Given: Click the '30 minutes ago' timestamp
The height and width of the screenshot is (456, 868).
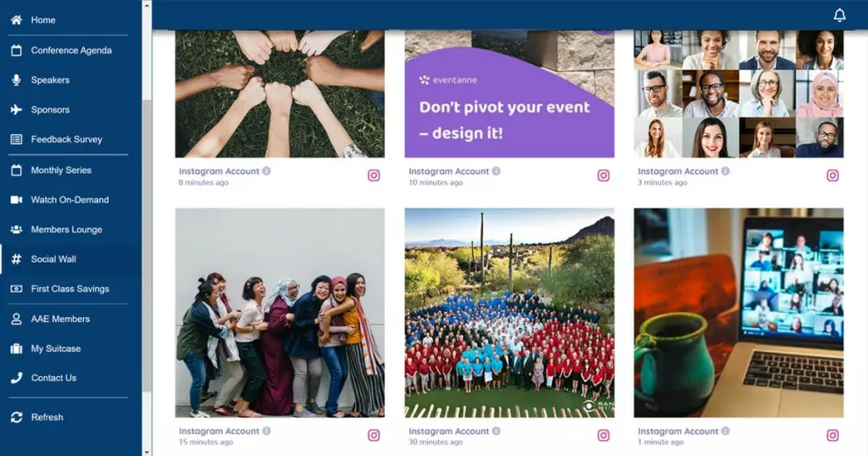Looking at the screenshot, I should point(436,442).
